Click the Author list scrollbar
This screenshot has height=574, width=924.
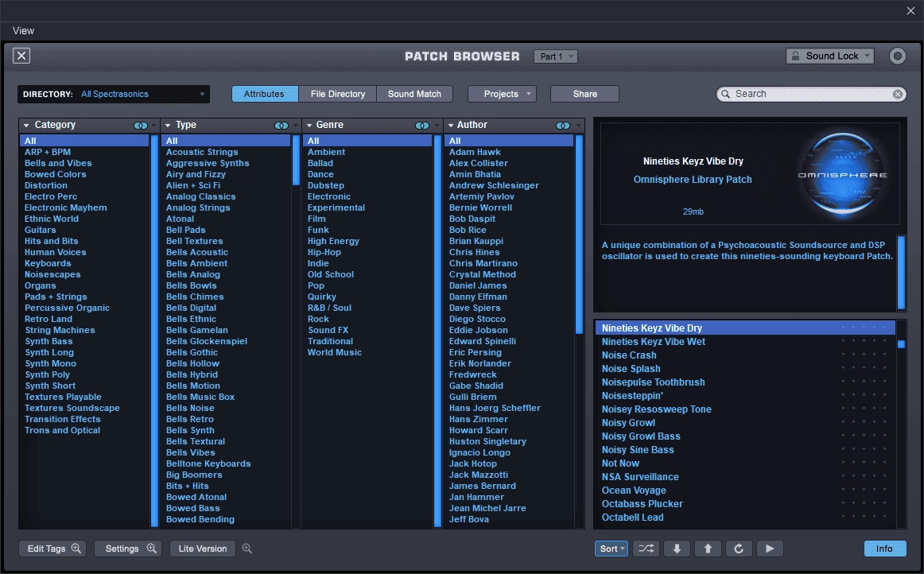point(579,235)
